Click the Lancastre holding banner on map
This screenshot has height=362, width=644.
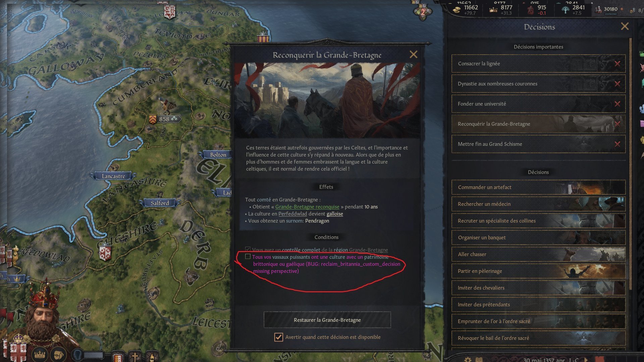[113, 176]
